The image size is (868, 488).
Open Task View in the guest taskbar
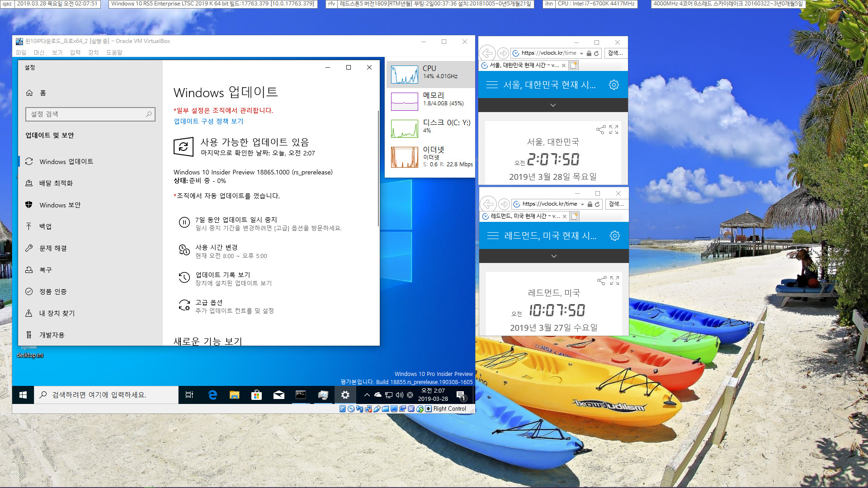pyautogui.click(x=189, y=395)
